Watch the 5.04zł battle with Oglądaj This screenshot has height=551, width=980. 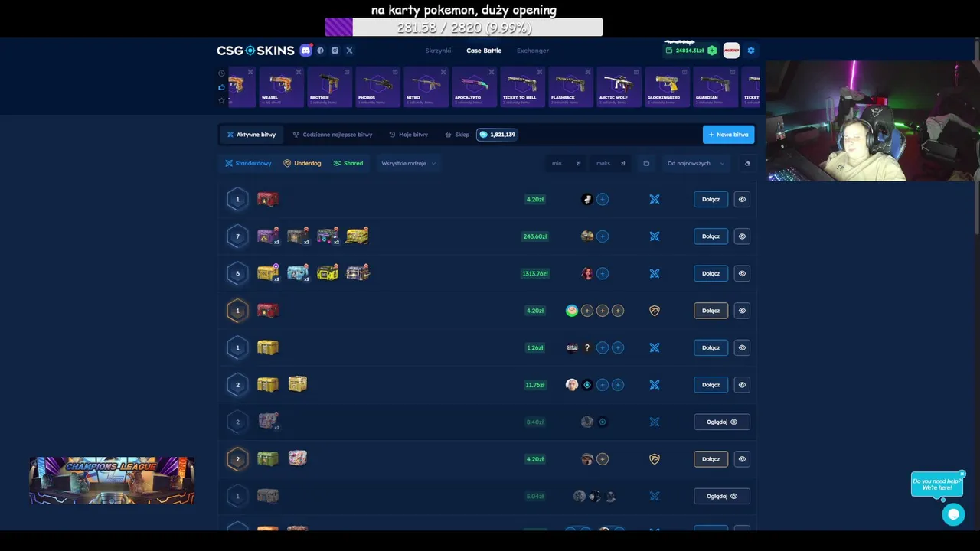[722, 496]
